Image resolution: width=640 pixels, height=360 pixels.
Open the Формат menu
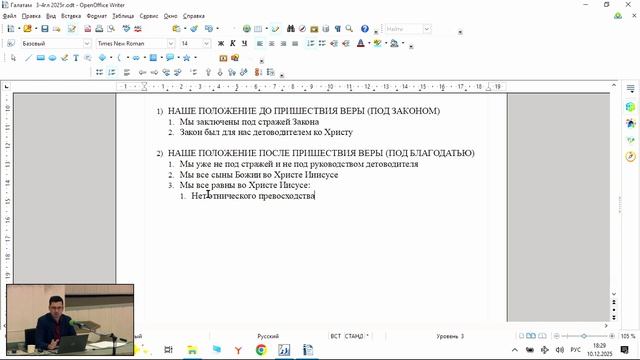click(x=97, y=16)
